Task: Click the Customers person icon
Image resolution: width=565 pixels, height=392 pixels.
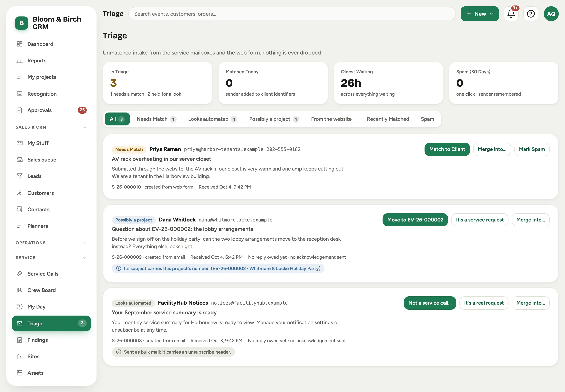Action: [19, 193]
